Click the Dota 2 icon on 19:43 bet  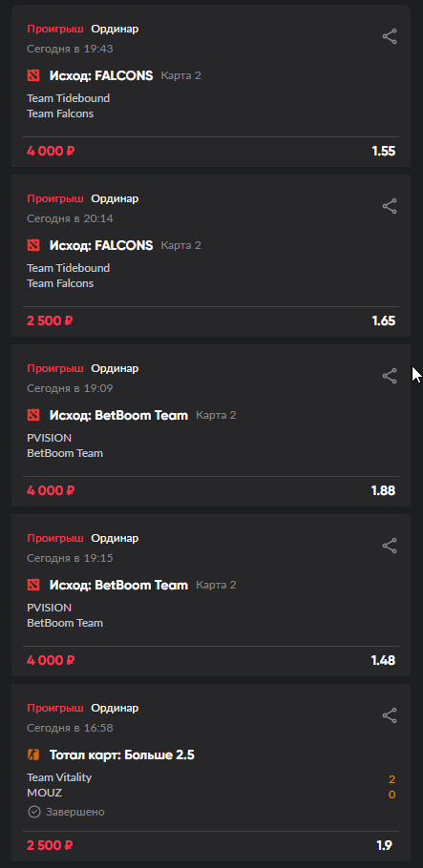(33, 75)
